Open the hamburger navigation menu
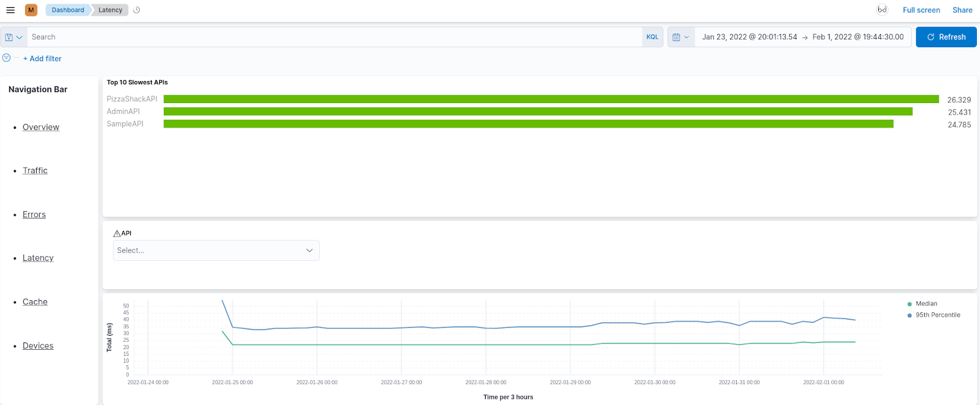Image resolution: width=980 pixels, height=405 pixels. coord(10,10)
